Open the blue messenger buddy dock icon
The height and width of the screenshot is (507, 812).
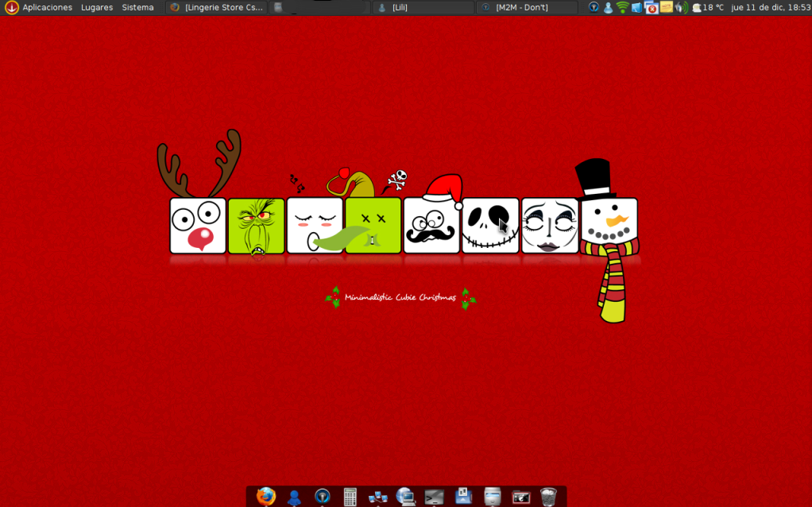pos(294,497)
